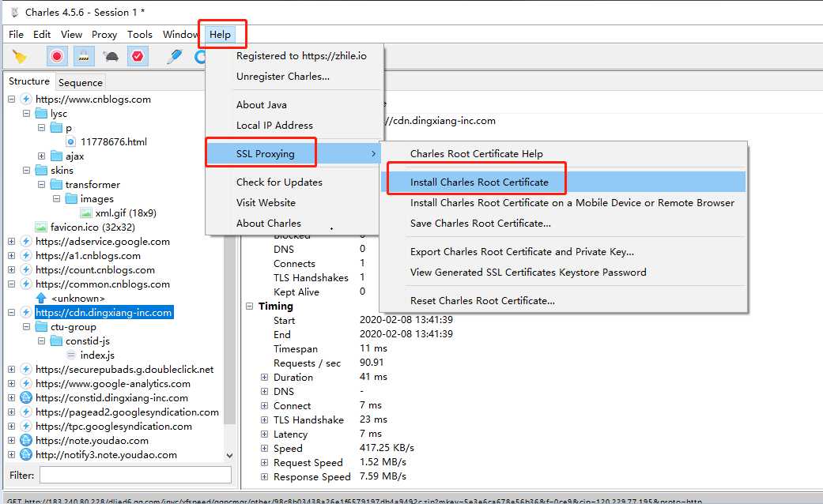Select Install Charles Root Certificate menu item
823x504 pixels.
[479, 182]
